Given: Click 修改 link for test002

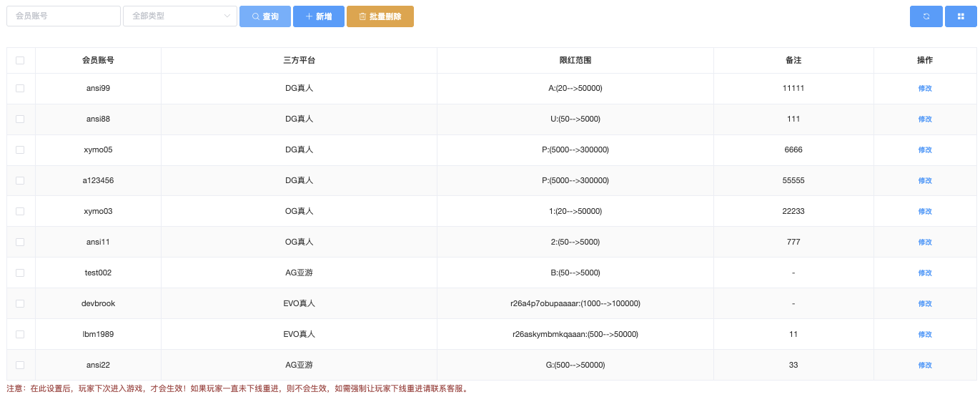Looking at the screenshot, I should [x=925, y=273].
